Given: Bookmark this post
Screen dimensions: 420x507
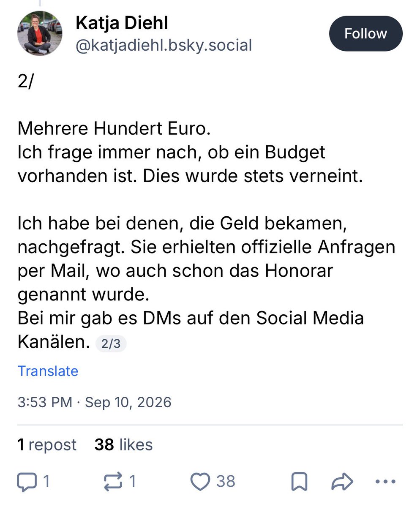Looking at the screenshot, I should (300, 482).
